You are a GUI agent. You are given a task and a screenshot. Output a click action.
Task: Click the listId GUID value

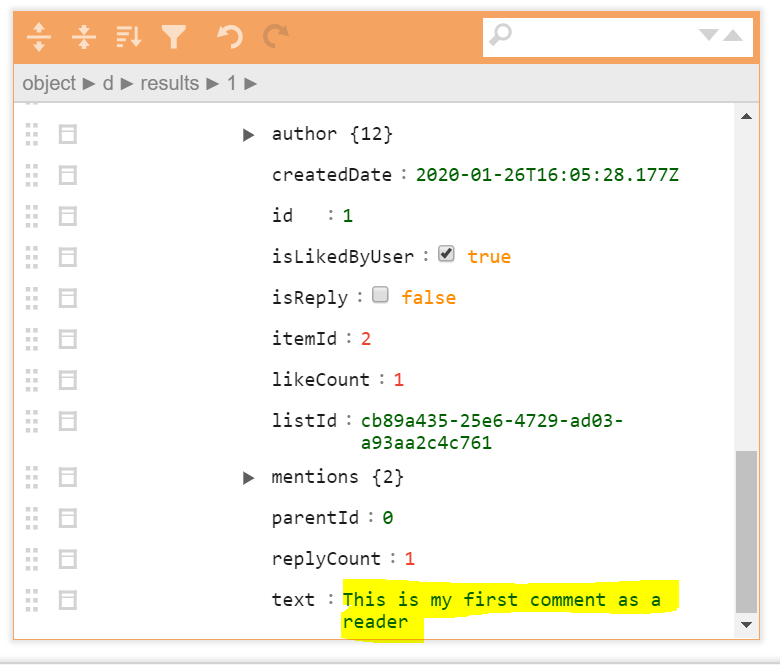[491, 431]
